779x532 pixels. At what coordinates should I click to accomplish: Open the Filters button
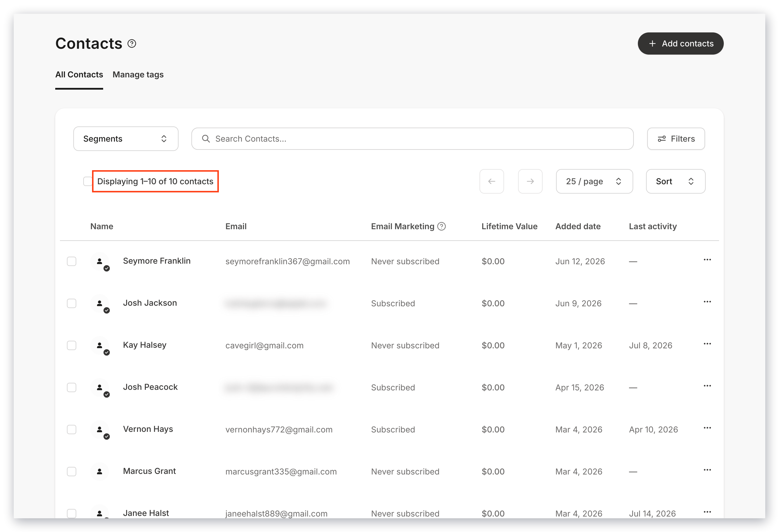click(676, 139)
